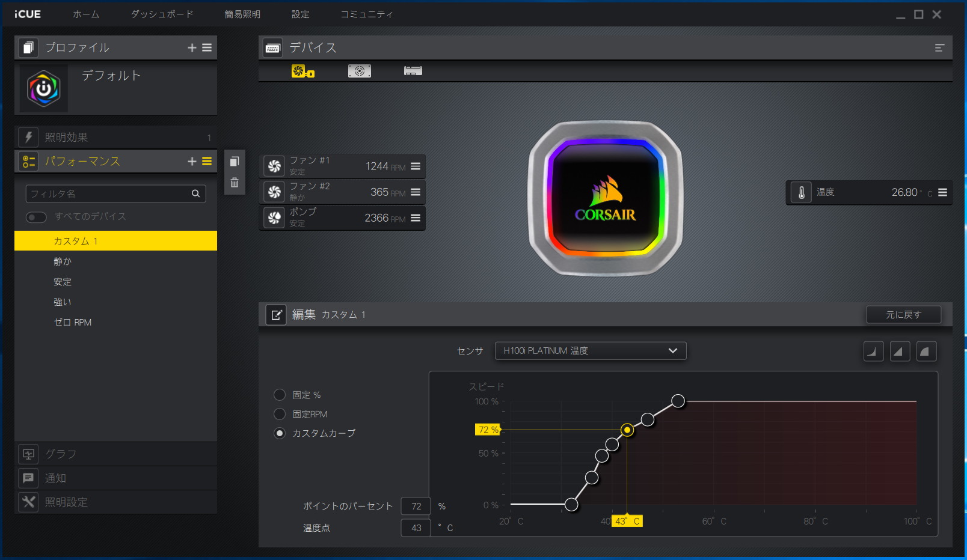Toggle the すべてのデバイス switch
Image resolution: width=967 pixels, height=560 pixels.
click(x=36, y=217)
